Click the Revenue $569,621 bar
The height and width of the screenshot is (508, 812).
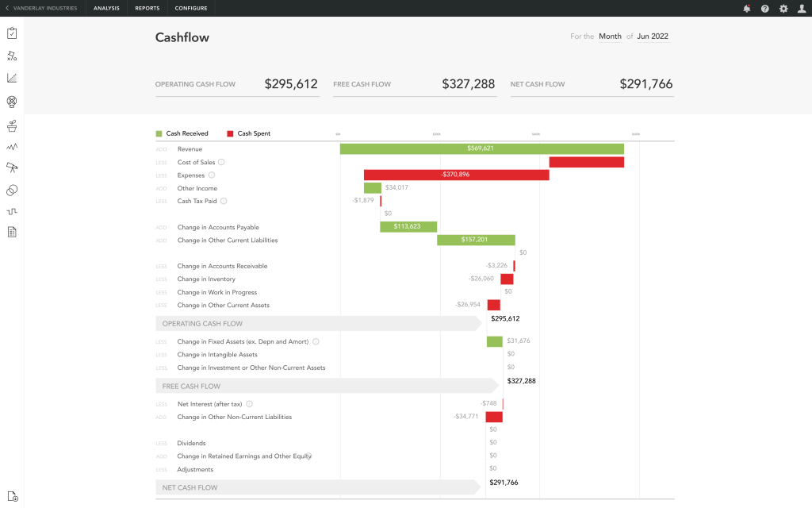pyautogui.click(x=481, y=148)
